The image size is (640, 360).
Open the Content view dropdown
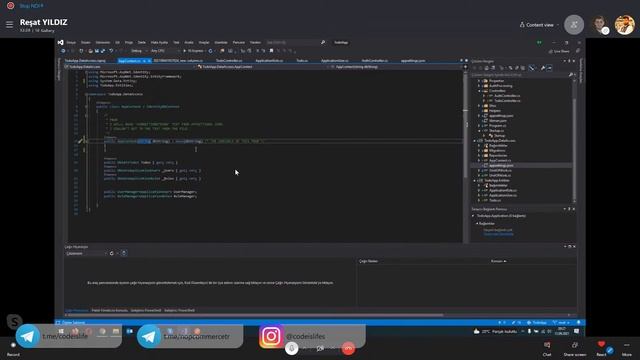point(539,25)
